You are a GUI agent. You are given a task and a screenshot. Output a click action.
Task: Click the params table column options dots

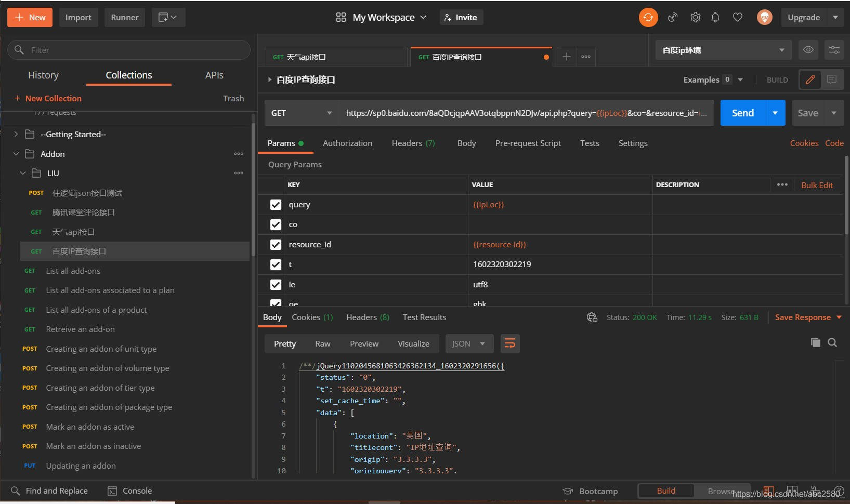point(782,184)
